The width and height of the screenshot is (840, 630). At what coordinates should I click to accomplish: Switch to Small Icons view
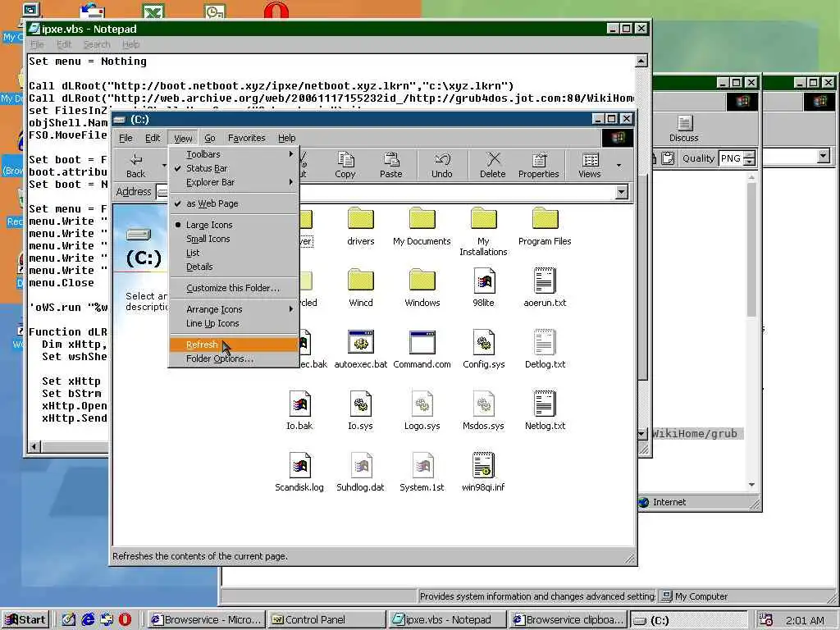[234, 239]
